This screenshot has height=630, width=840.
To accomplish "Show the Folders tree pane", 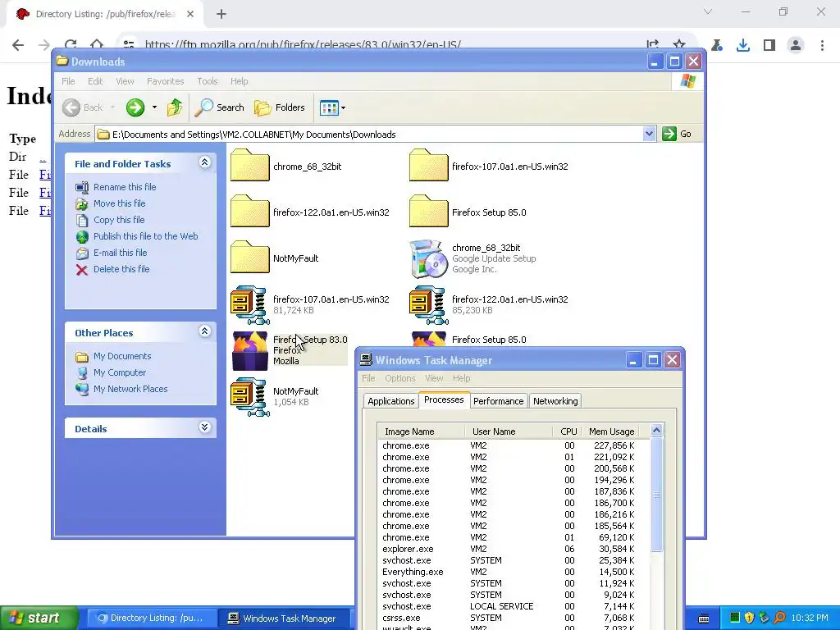I will tap(280, 107).
